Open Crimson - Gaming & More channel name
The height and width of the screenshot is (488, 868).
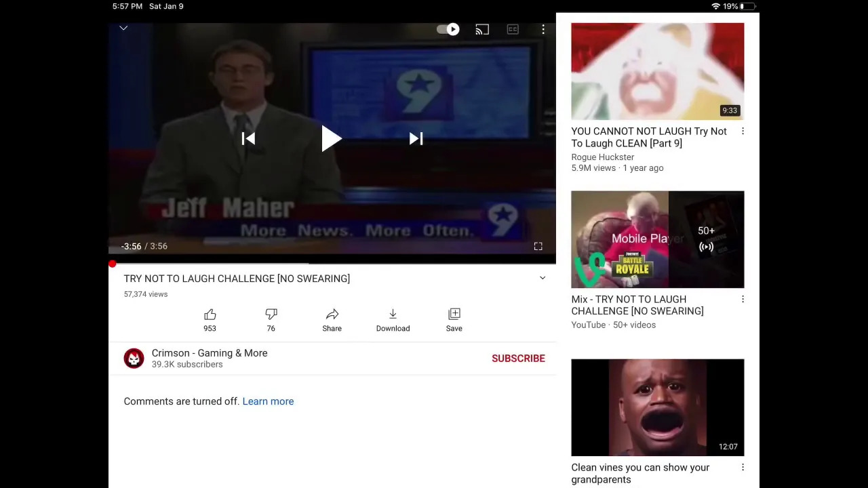(x=210, y=353)
